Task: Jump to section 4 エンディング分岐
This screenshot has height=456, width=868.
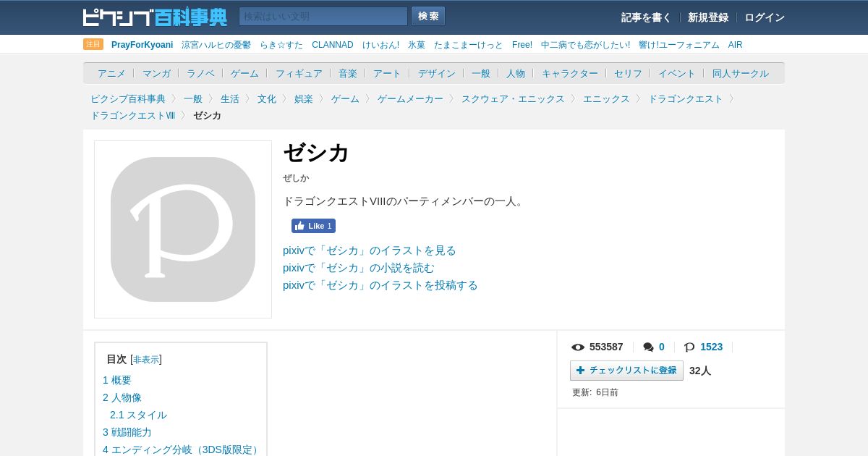Action: tap(182, 449)
